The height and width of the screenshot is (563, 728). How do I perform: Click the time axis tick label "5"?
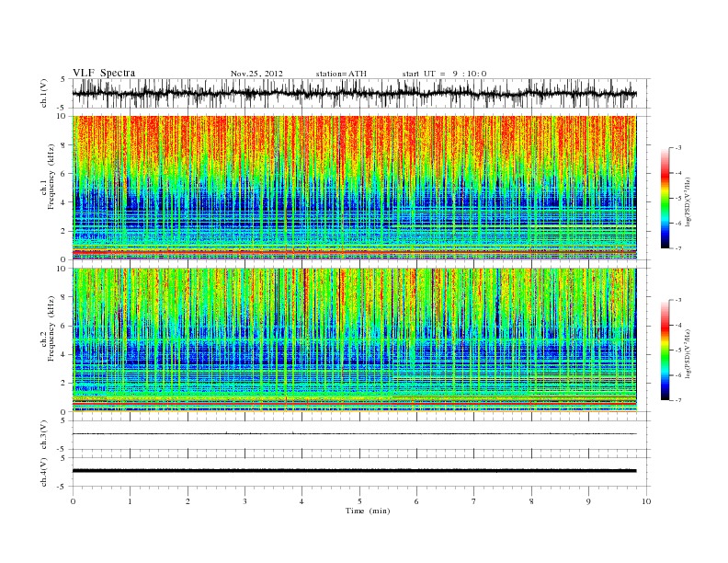(359, 501)
